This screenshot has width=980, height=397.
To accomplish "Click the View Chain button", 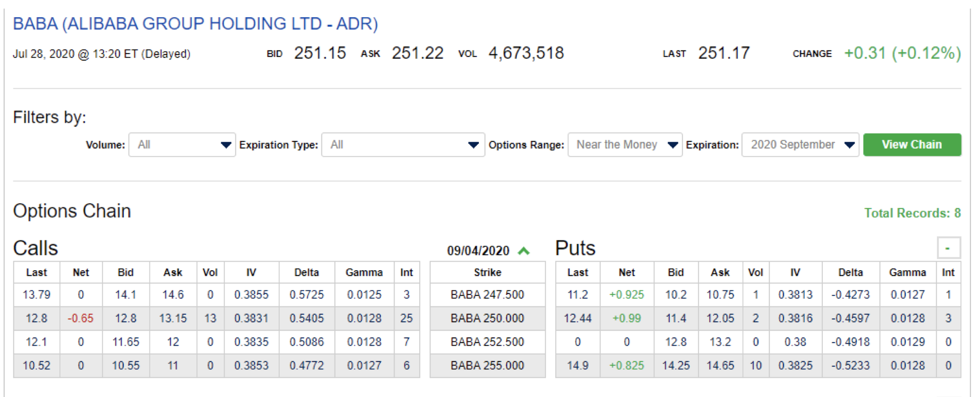I will tap(912, 145).
